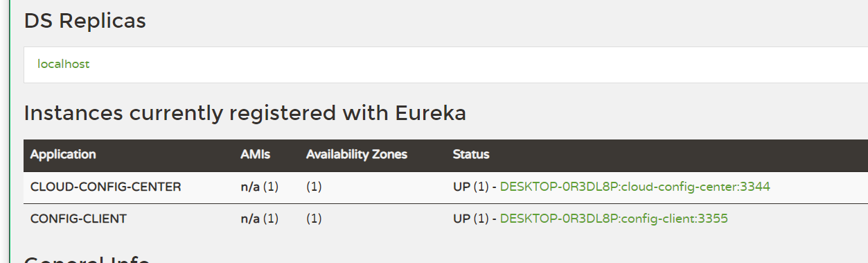Click the General Info heading
The width and height of the screenshot is (868, 263).
pyautogui.click(x=87, y=260)
